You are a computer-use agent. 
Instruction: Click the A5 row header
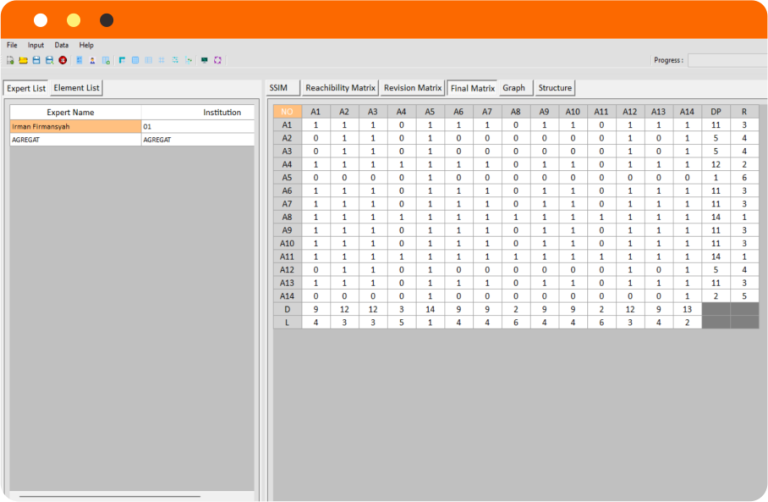point(287,177)
